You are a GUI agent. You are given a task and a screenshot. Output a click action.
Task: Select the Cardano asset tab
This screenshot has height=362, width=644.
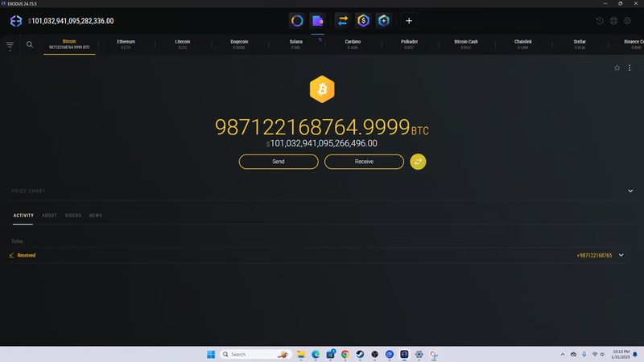(x=353, y=44)
